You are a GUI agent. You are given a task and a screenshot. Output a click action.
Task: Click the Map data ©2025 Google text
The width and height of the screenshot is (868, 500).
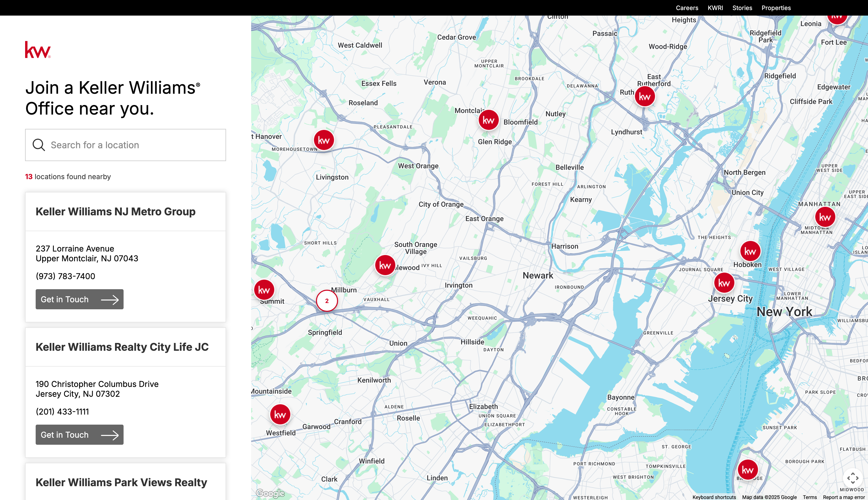click(x=769, y=497)
